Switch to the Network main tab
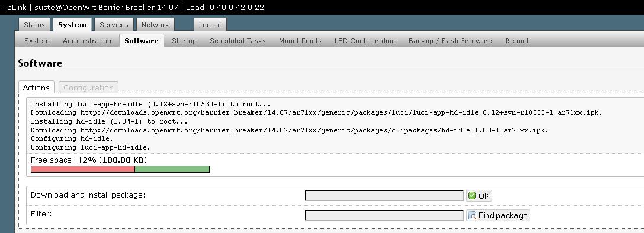This screenshot has width=644, height=233. coord(155,25)
